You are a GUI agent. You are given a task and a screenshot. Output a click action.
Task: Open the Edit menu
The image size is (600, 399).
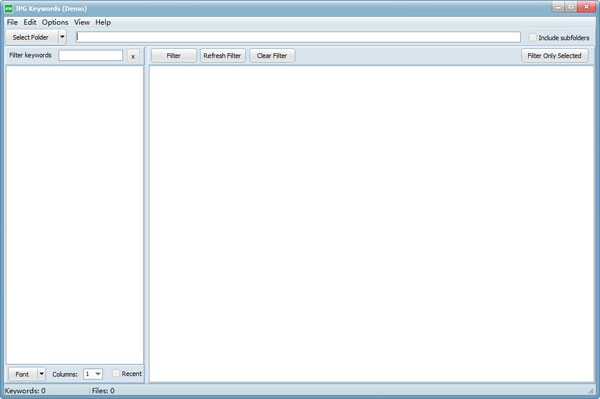[x=29, y=22]
